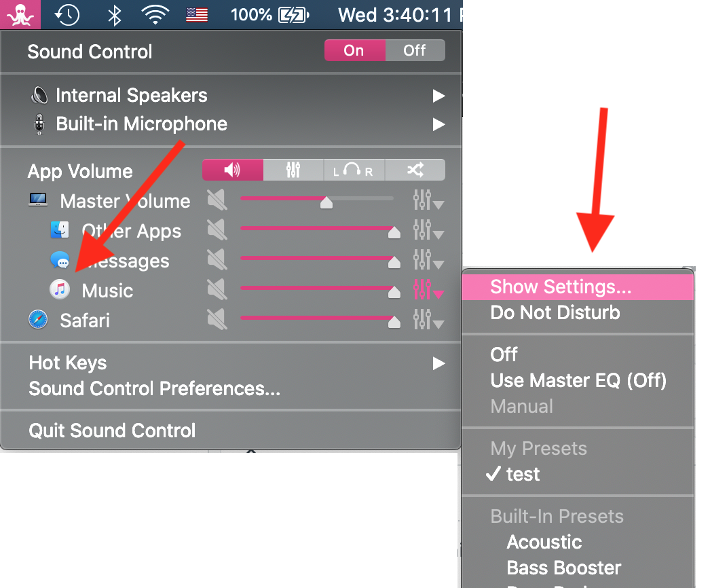710x588 pixels.
Task: Choose Show Settings… from the EQ menu
Action: click(561, 287)
